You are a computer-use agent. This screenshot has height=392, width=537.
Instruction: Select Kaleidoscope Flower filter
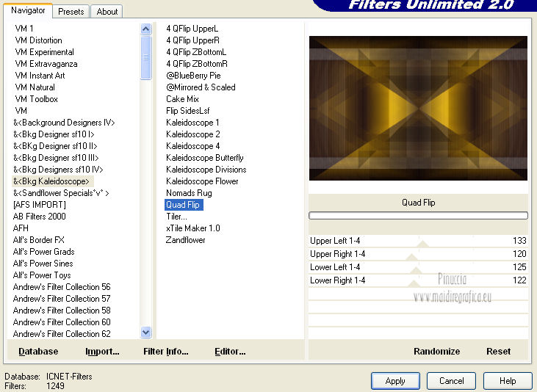(x=202, y=181)
